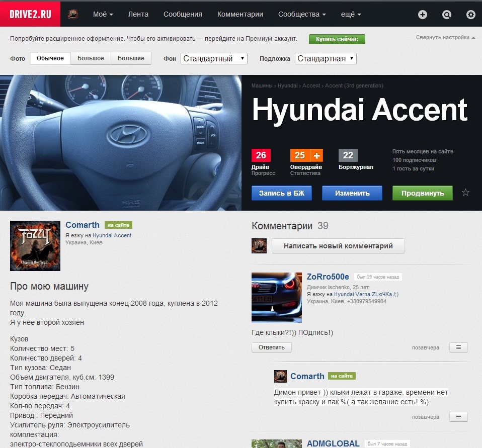
Task: Select the Большое photo size option
Action: point(91,58)
